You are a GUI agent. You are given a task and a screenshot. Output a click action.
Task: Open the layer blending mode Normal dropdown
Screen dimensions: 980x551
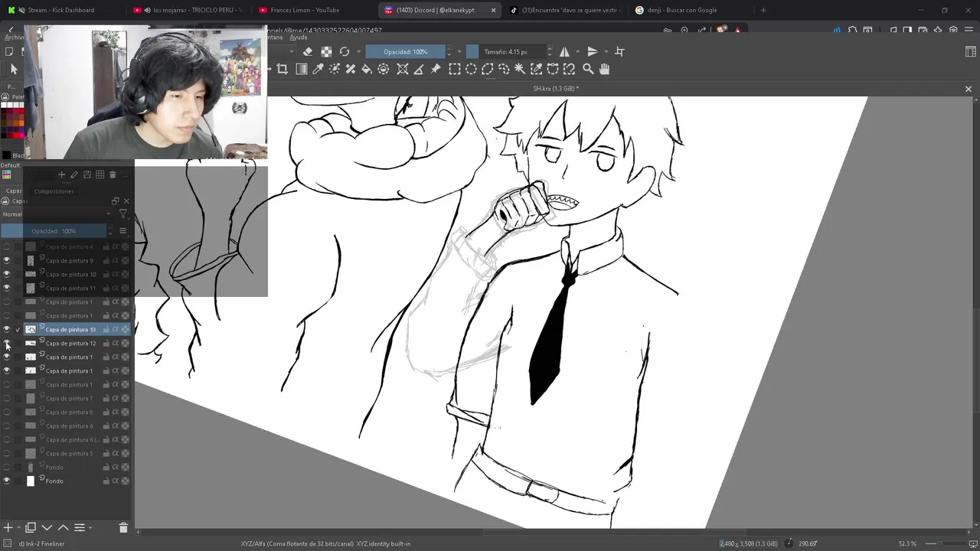coord(57,214)
